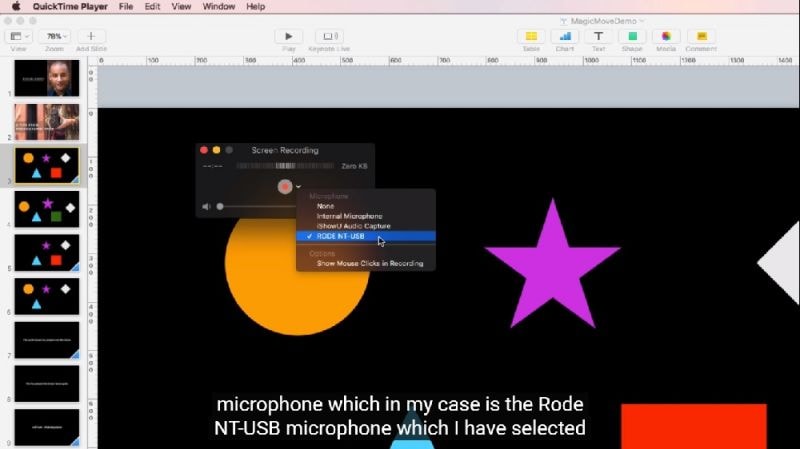Open the Media toolbar icon
The width and height of the screenshot is (800, 449).
click(666, 36)
